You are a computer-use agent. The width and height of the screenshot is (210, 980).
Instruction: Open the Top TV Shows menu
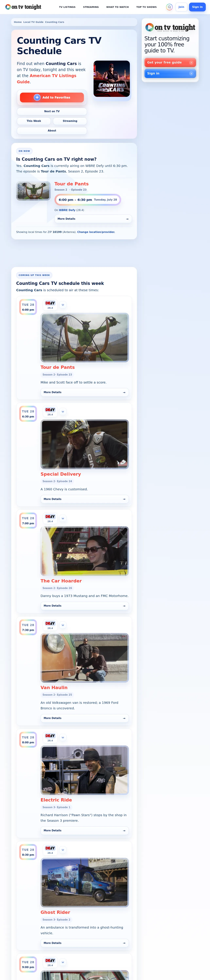pyautogui.click(x=146, y=7)
